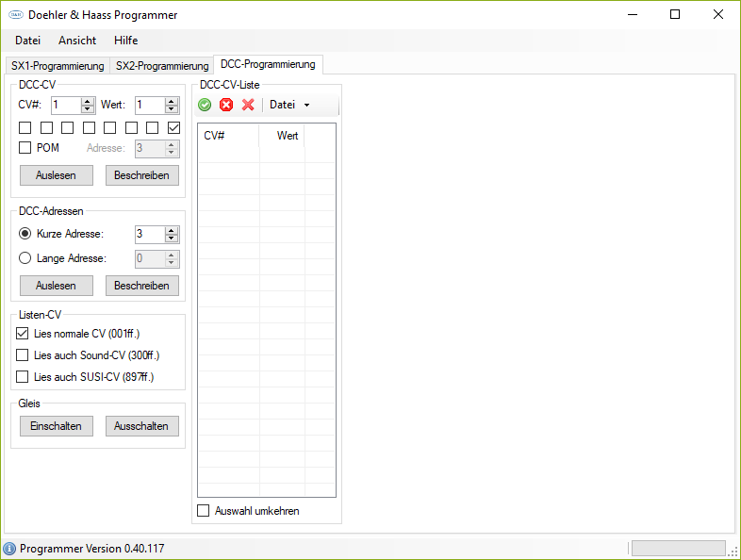Open the Datei menu in the menu bar

point(28,41)
